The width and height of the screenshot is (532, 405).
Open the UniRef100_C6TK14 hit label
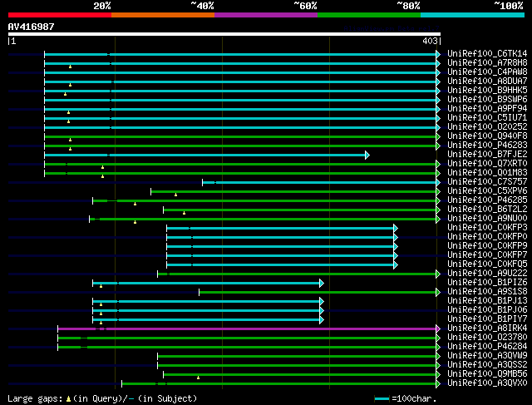487,53
